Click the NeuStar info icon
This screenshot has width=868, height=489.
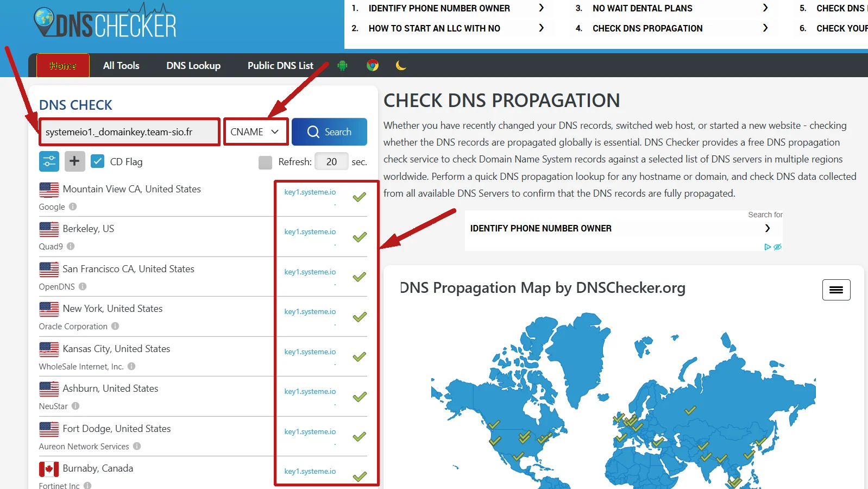coord(76,406)
